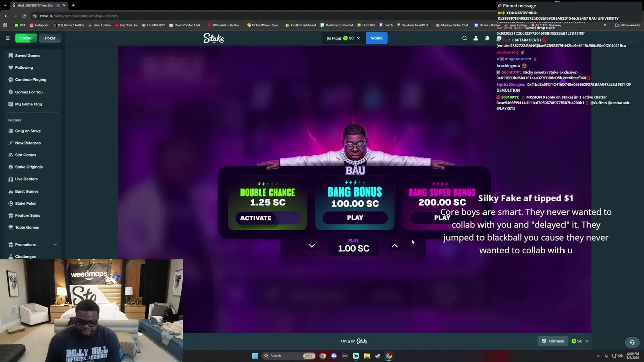The height and width of the screenshot is (362, 644).
Task: Play the Bang Bonus for 100.00 SC
Action: (355, 218)
